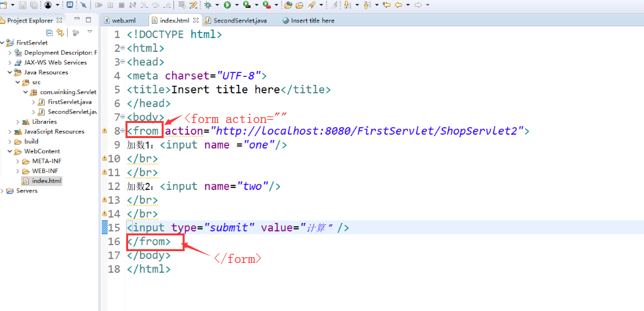Click the Suspend debug icon

click(x=110, y=5)
